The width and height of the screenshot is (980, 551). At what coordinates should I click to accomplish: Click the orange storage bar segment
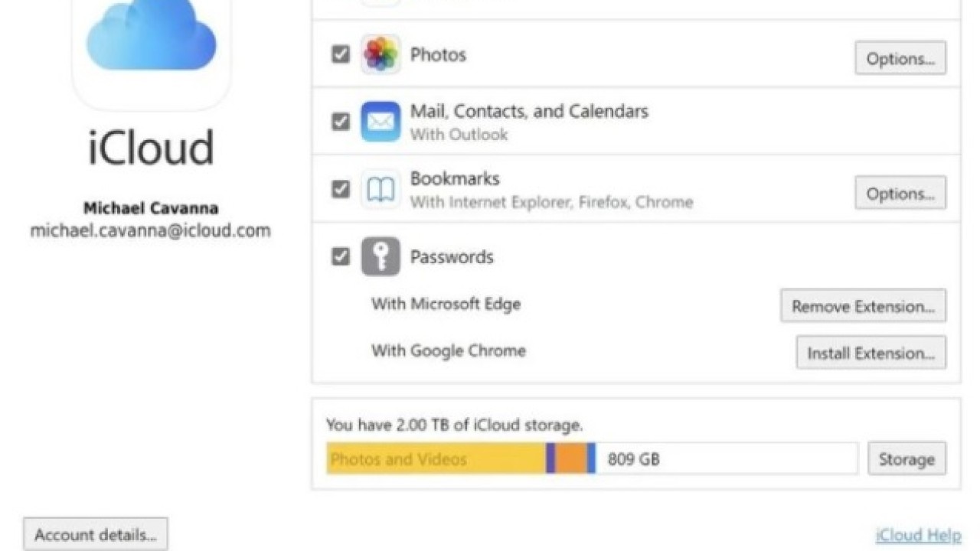coord(570,459)
